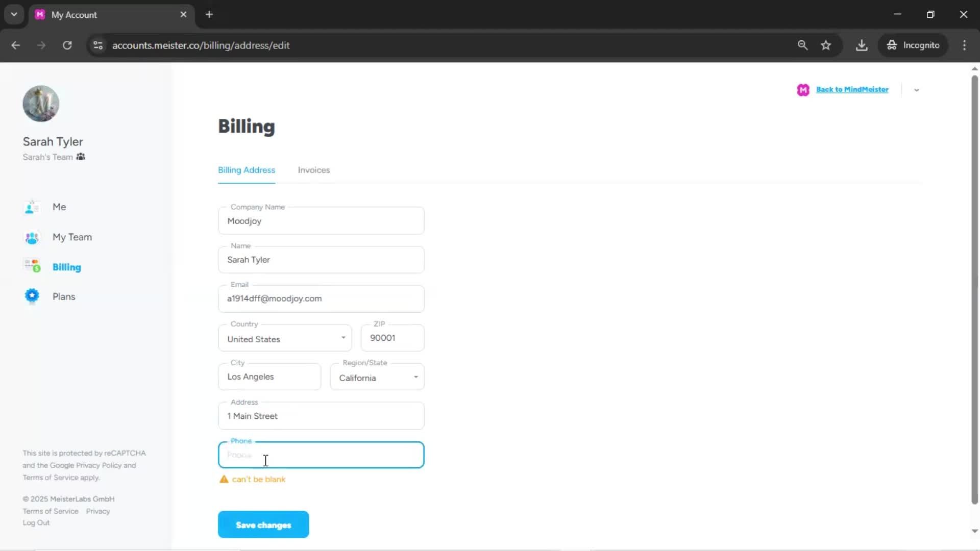Open the Country dropdown showing United States
The image size is (980, 551).
285,338
